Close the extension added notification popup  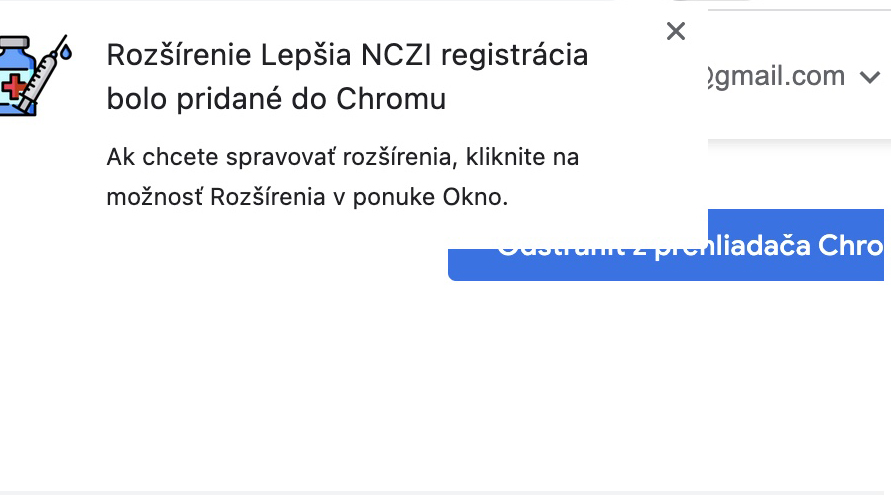pyautogui.click(x=676, y=31)
